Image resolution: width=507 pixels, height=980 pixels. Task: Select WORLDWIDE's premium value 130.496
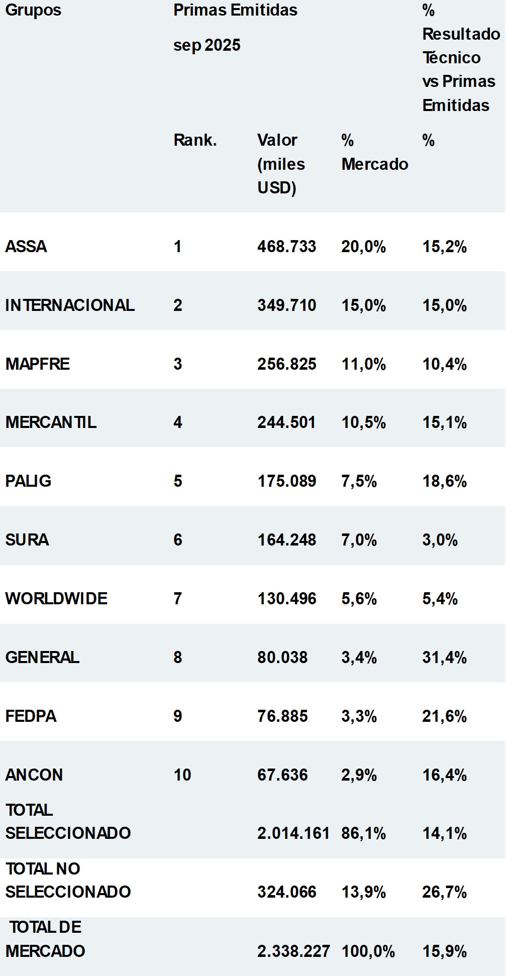coord(286,599)
